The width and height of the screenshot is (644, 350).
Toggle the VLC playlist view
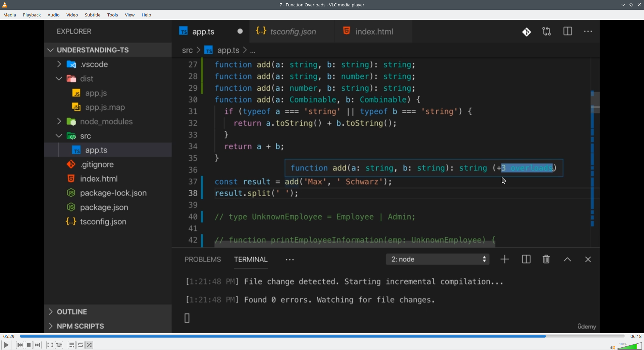[72, 345]
